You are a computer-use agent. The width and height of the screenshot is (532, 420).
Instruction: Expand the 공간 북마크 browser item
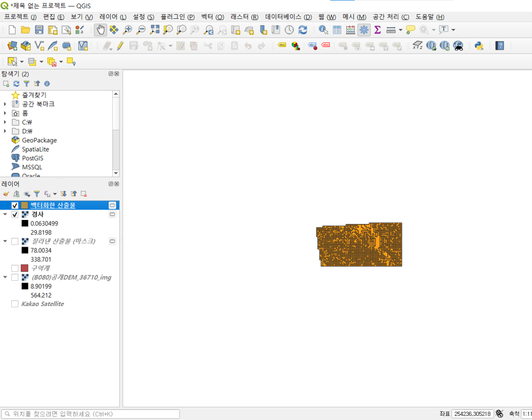point(5,104)
